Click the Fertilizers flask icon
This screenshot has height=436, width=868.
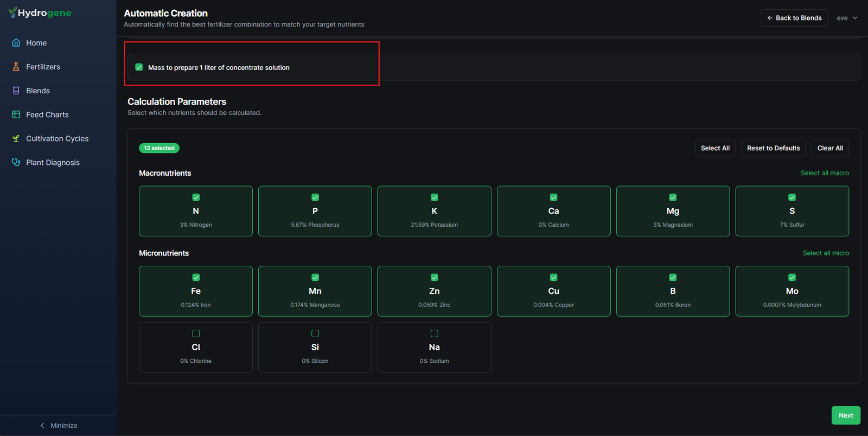[16, 67]
